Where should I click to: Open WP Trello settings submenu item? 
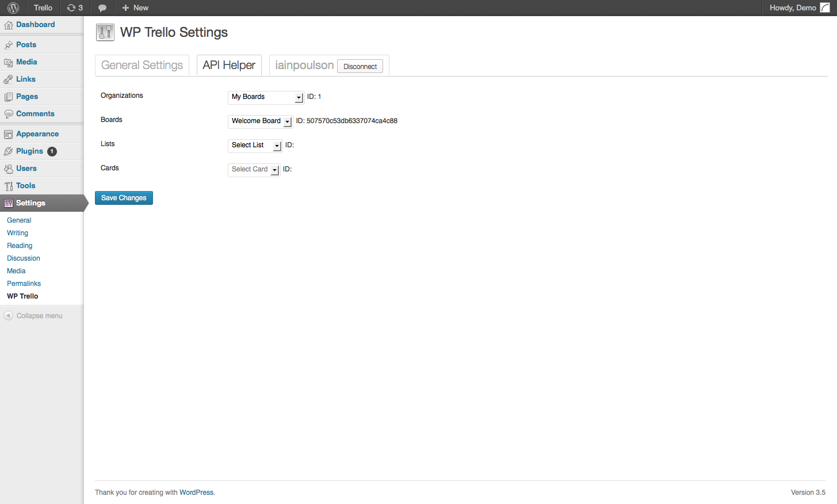[22, 296]
